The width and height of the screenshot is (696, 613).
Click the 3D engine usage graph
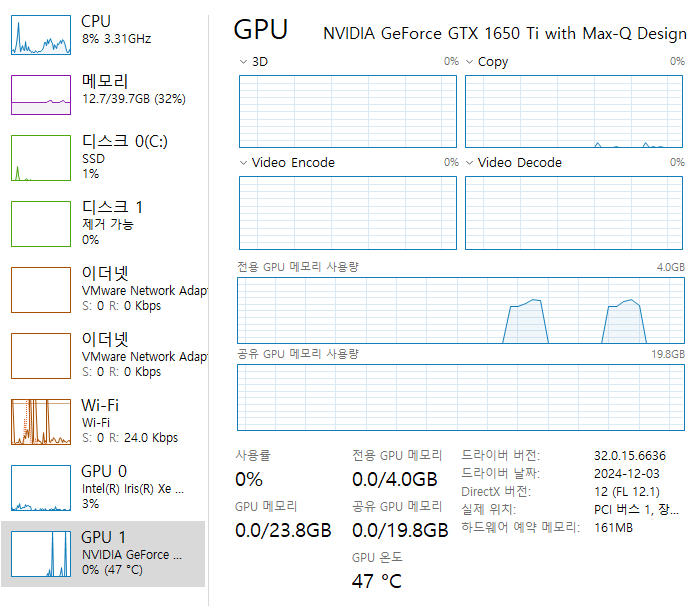click(348, 111)
